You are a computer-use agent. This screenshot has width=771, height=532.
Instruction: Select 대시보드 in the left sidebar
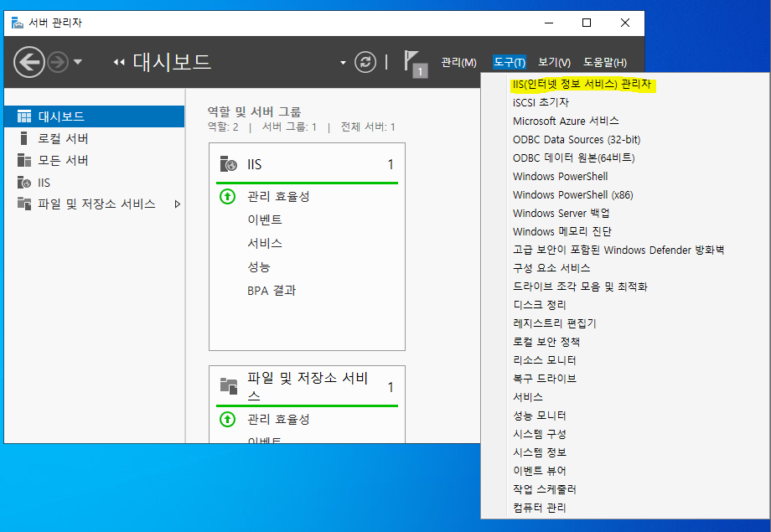click(95, 116)
